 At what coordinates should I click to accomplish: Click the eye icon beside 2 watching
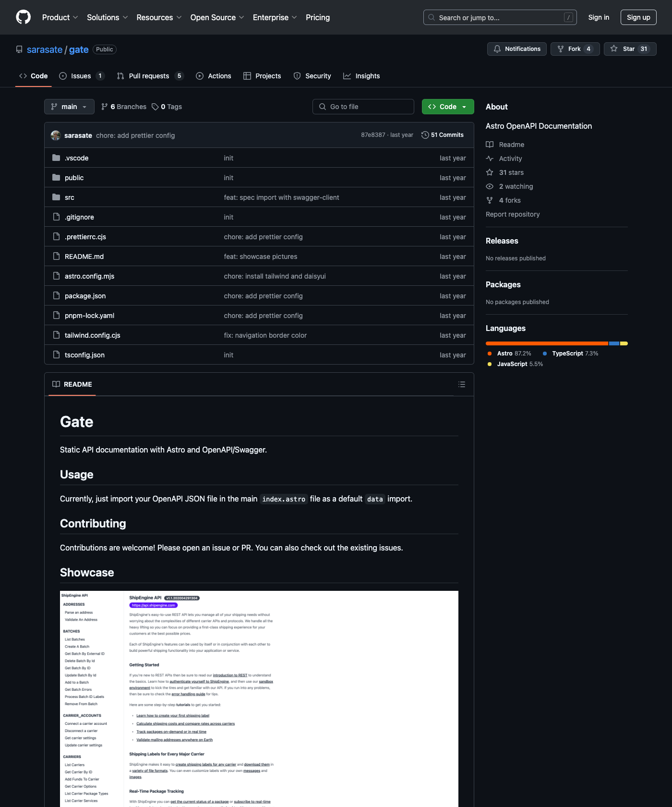point(490,186)
